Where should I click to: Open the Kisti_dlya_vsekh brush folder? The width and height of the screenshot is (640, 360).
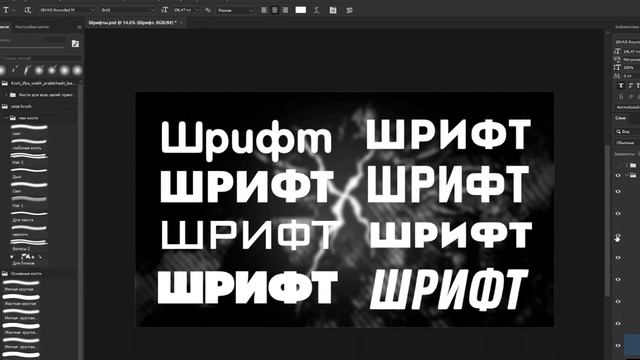click(x=39, y=83)
